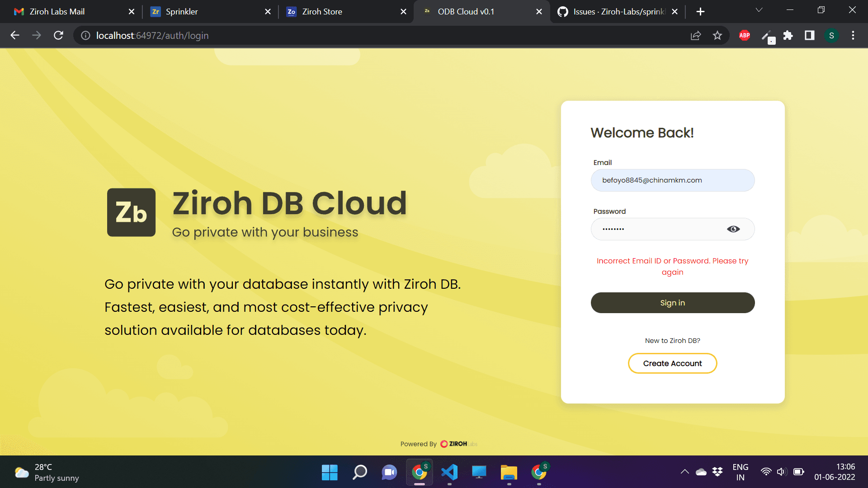Open Dropbox tray icon
The height and width of the screenshot is (488, 868).
[x=717, y=472]
